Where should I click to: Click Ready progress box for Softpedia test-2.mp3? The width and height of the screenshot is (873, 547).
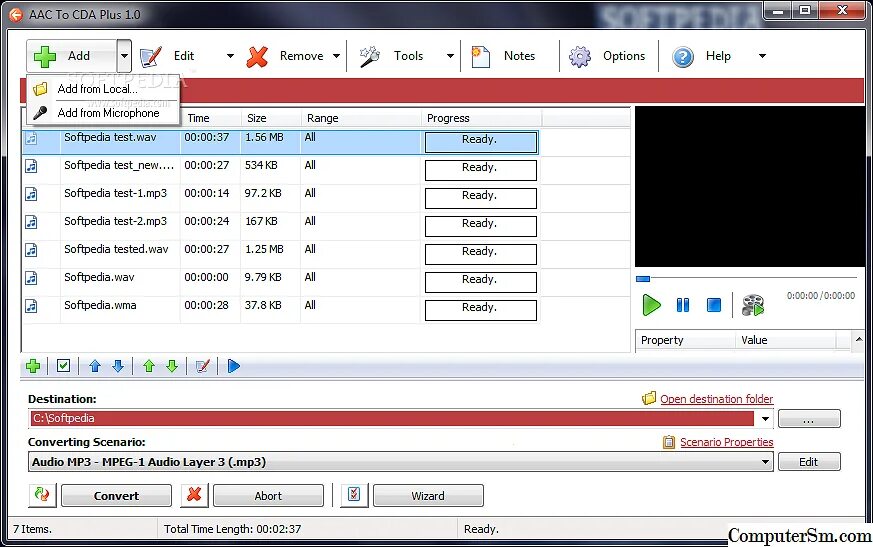(x=480, y=226)
